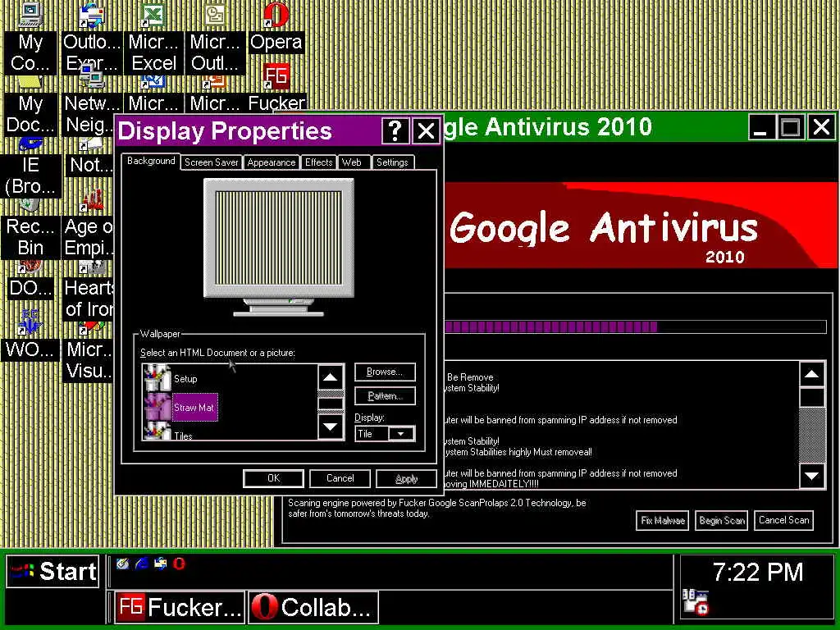
Task: Open the My Documents desktop folder
Action: pos(30,107)
